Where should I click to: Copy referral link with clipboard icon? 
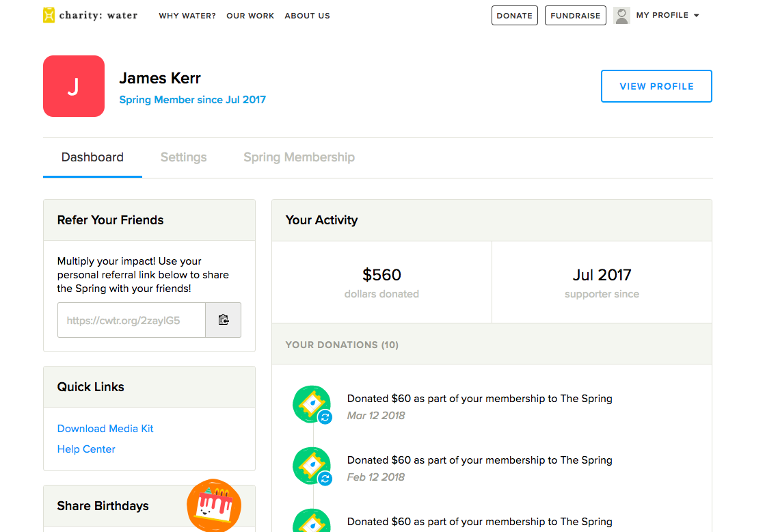(224, 320)
